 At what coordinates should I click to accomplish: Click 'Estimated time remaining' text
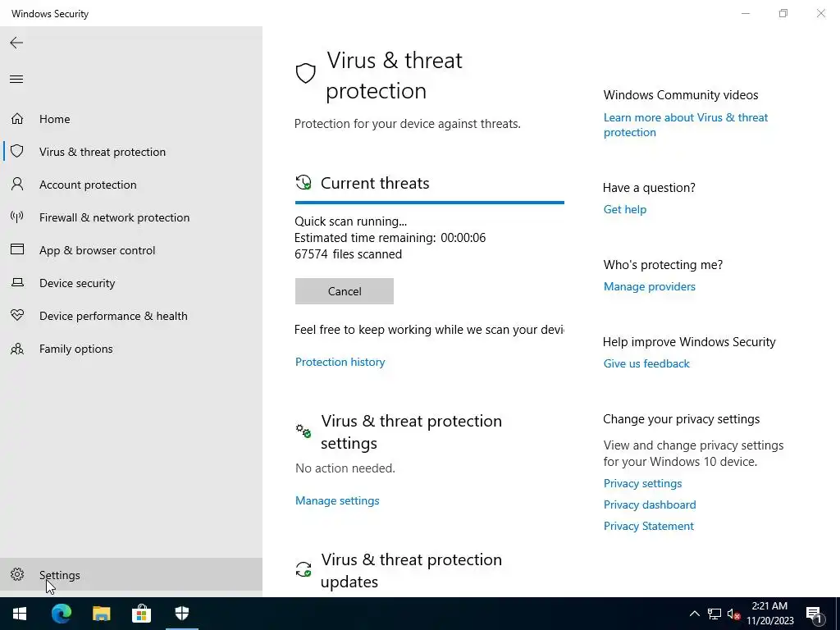[390, 237]
